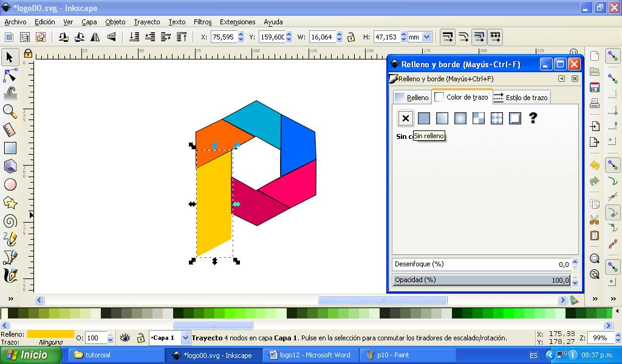Click the Opacidad (%) slider bar
The width and height of the screenshot is (622, 364).
[x=482, y=280]
